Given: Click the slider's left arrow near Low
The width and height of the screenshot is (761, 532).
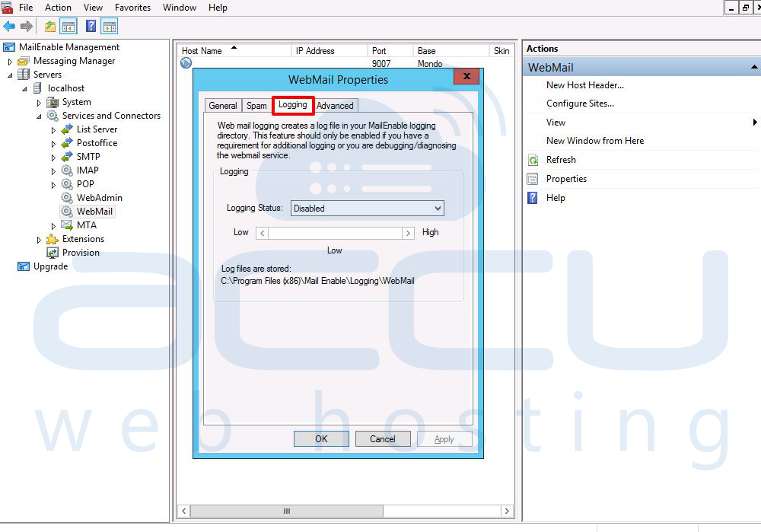Looking at the screenshot, I should click(262, 233).
